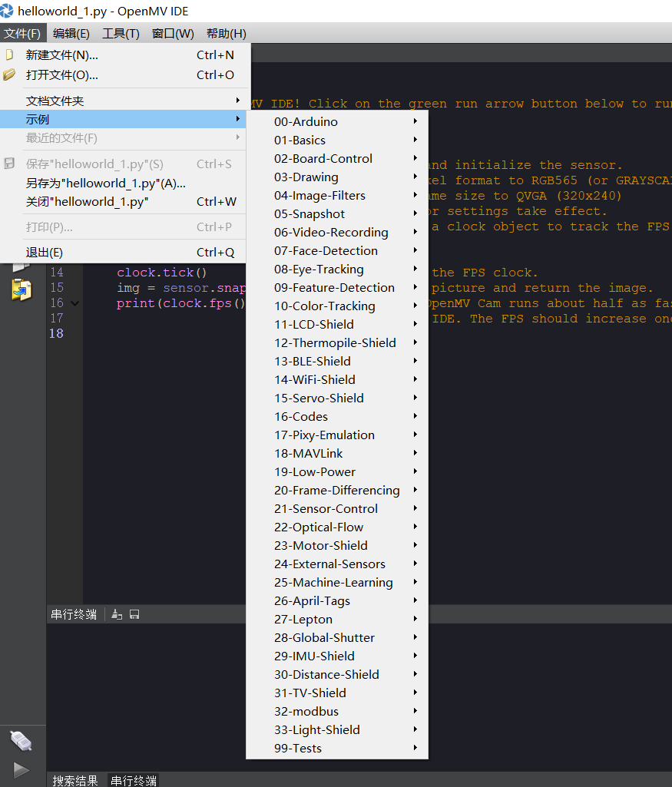
Task: Open 11-LCD-Shield examples
Action: pos(337,324)
